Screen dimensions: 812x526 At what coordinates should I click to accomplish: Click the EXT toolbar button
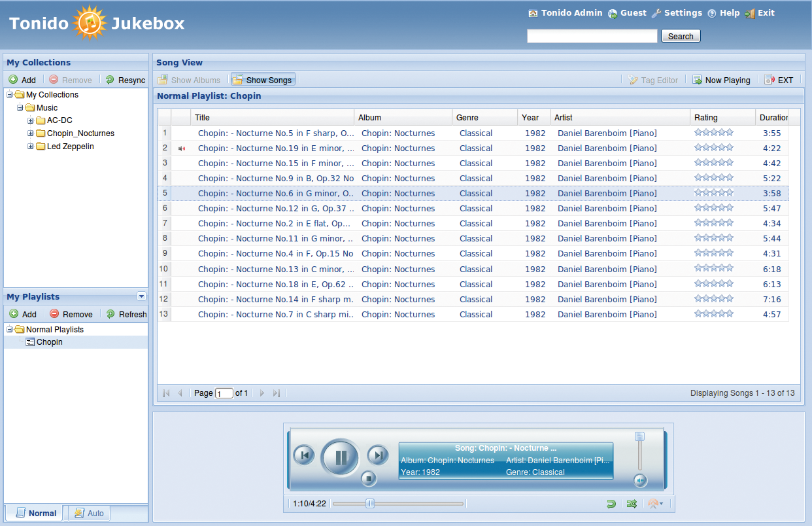click(x=779, y=80)
